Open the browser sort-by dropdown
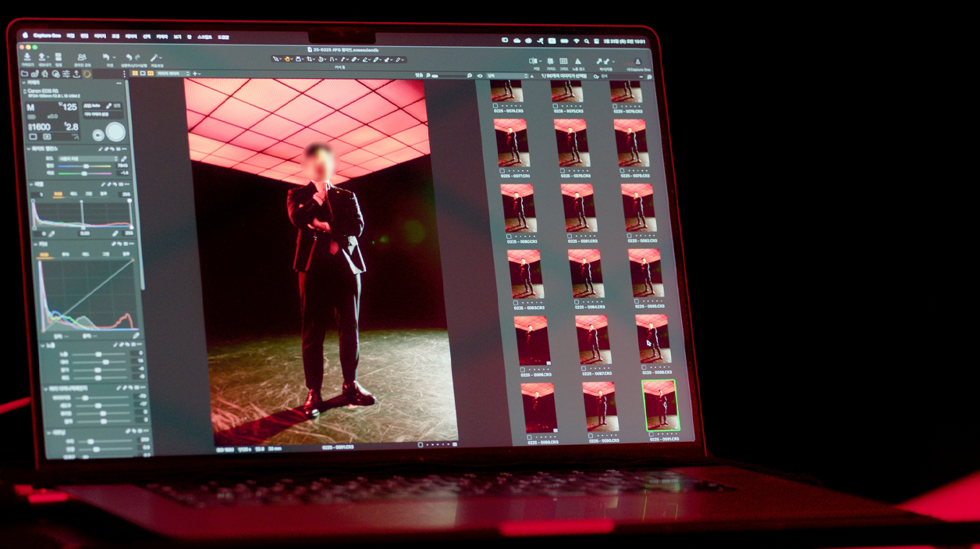 pyautogui.click(x=506, y=77)
